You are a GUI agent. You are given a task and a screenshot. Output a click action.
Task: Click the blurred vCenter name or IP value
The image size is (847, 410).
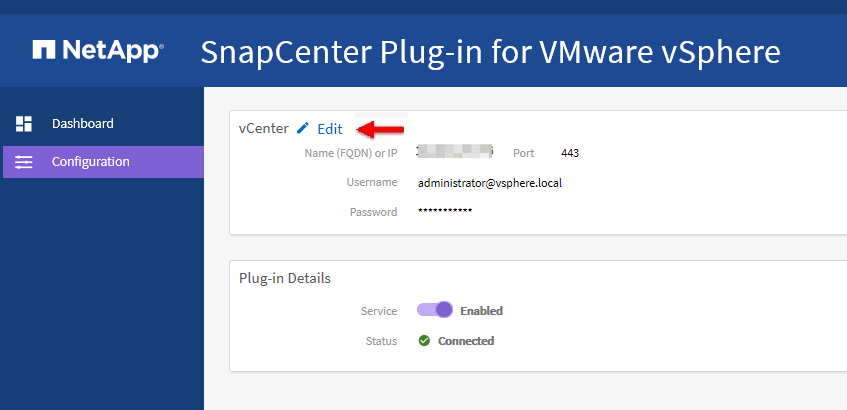click(456, 153)
